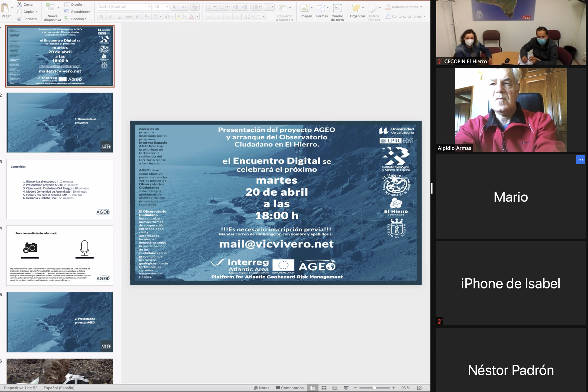Select slide 1 thumbnail in the panel
588x392 pixels.
(x=60, y=56)
